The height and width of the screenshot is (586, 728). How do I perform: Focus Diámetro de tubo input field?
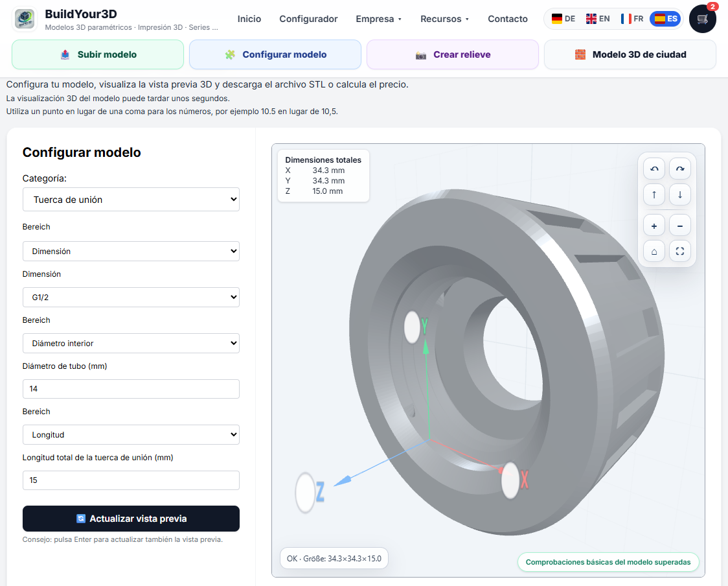click(x=131, y=389)
